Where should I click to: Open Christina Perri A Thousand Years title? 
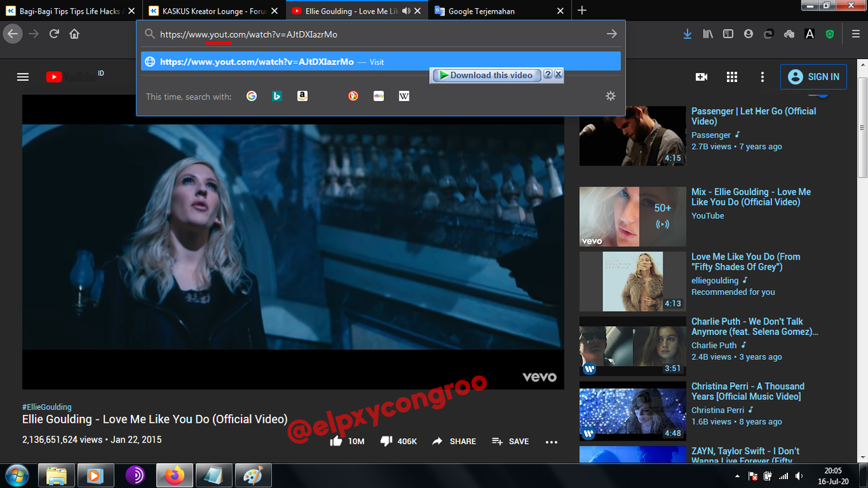click(x=748, y=392)
